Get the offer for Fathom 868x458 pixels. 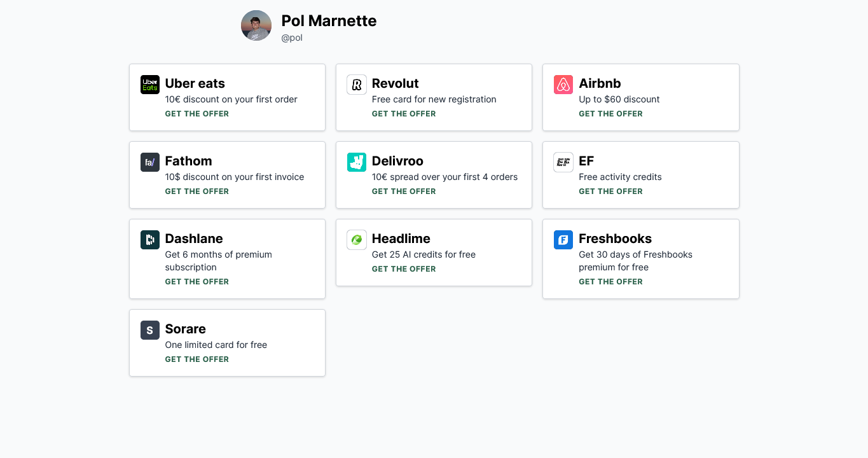click(197, 191)
